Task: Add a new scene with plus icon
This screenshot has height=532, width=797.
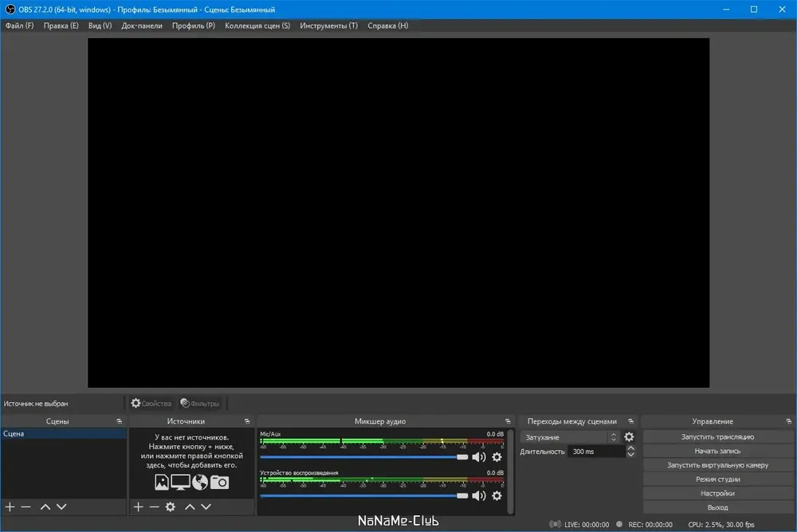Action: (x=10, y=507)
